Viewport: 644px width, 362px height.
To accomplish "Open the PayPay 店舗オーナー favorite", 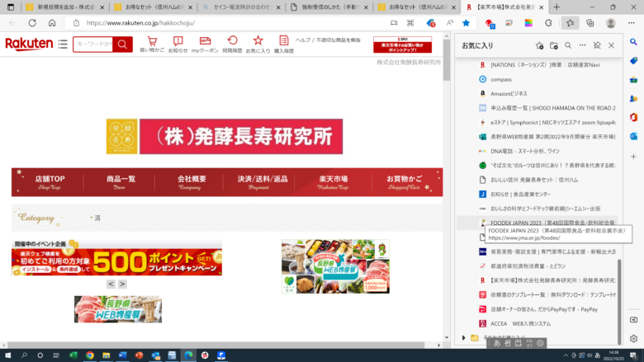I will pos(537,309).
